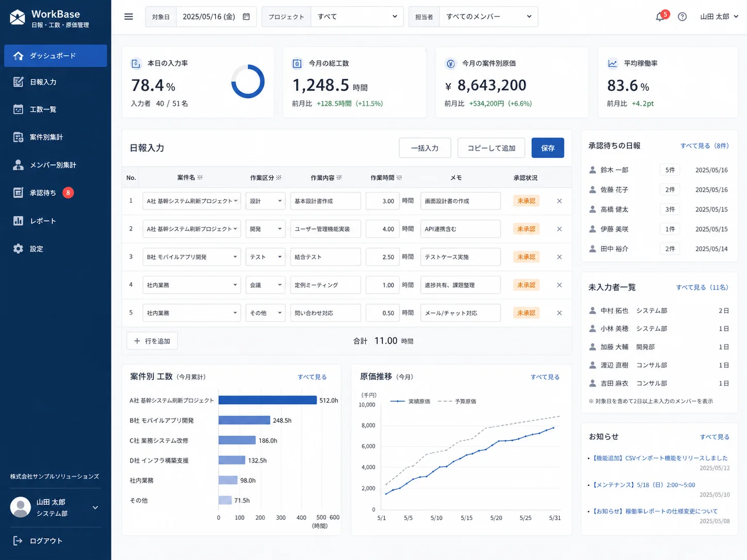Expand sidebar user profile chevron

point(95,507)
